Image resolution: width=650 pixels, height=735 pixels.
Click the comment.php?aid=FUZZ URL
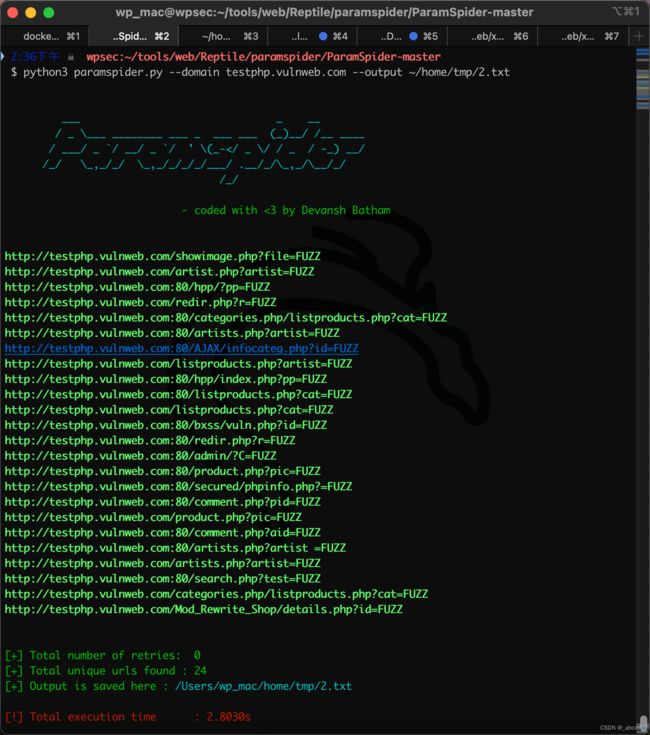(163, 532)
